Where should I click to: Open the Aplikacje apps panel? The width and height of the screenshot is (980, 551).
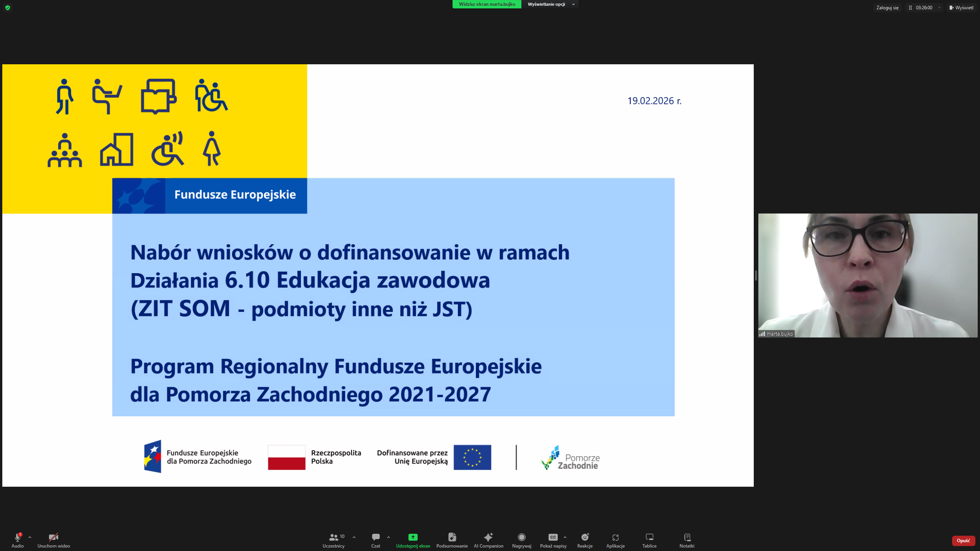pyautogui.click(x=615, y=540)
